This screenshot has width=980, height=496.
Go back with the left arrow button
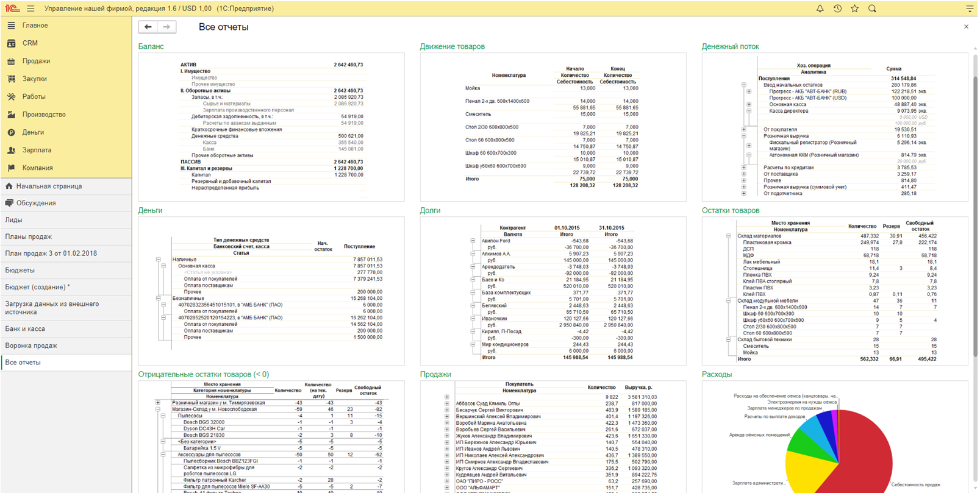(148, 27)
